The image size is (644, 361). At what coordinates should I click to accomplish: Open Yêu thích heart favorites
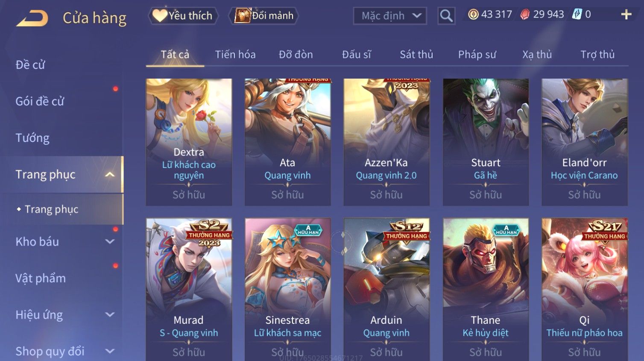coord(183,16)
